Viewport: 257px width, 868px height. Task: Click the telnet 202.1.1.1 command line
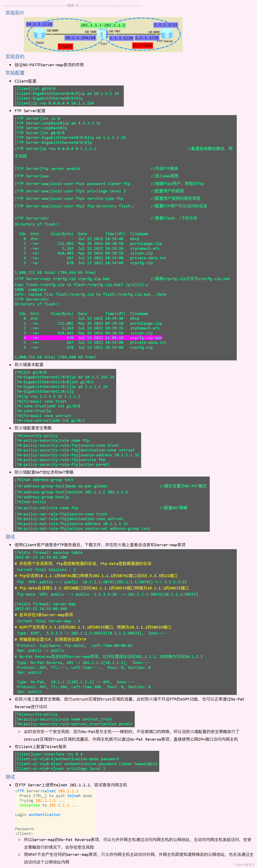[47, 791]
